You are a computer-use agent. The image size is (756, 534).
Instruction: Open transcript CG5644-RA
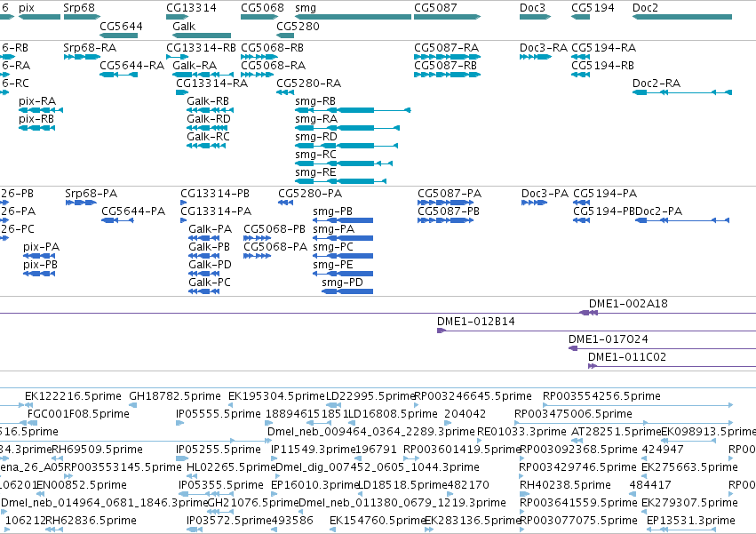[x=132, y=66]
